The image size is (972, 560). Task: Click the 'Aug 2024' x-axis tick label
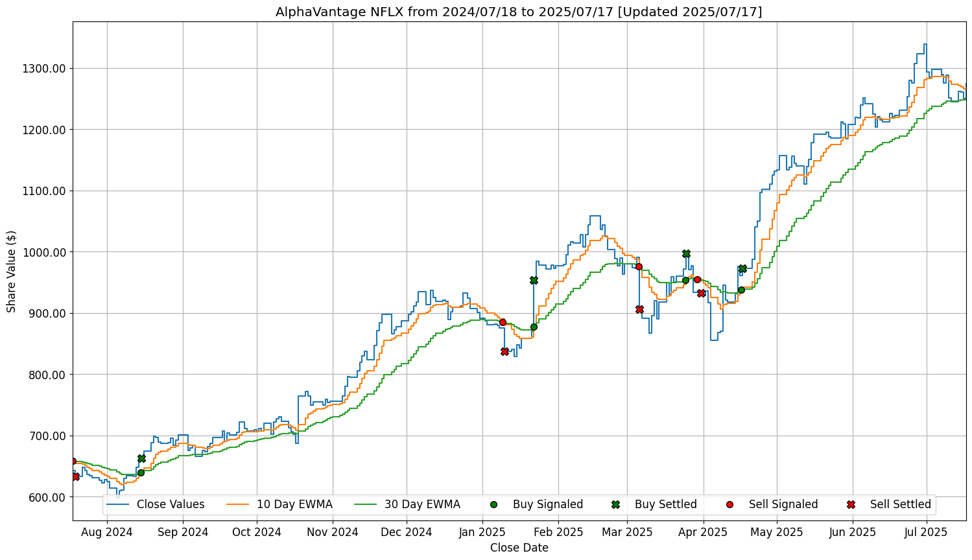pos(107,532)
